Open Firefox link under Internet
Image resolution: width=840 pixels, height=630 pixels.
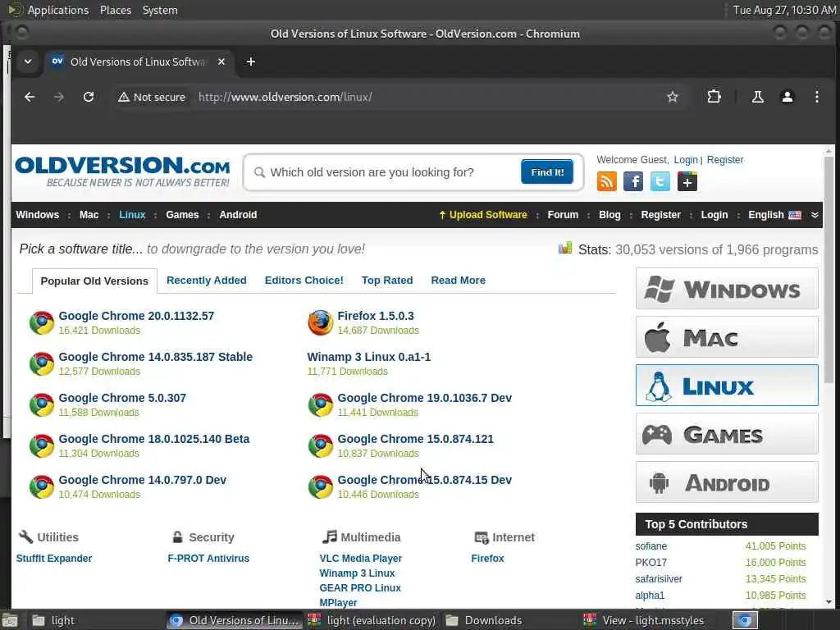pyautogui.click(x=487, y=558)
